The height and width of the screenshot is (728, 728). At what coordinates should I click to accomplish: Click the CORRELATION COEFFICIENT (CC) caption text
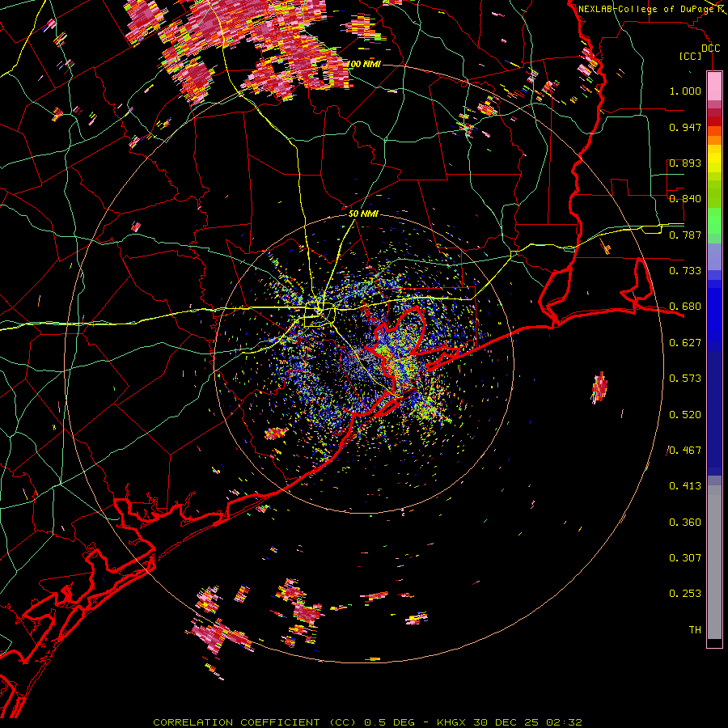(x=256, y=722)
